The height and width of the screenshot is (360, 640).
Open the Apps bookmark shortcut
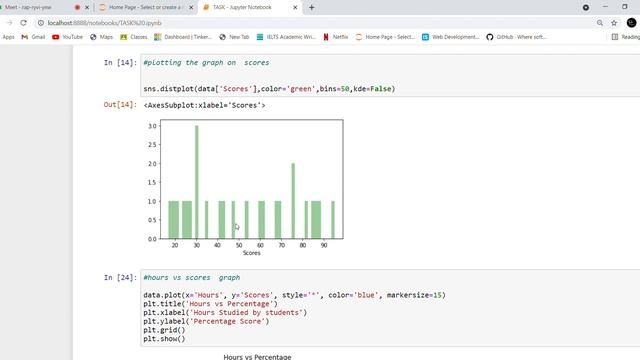click(x=8, y=37)
